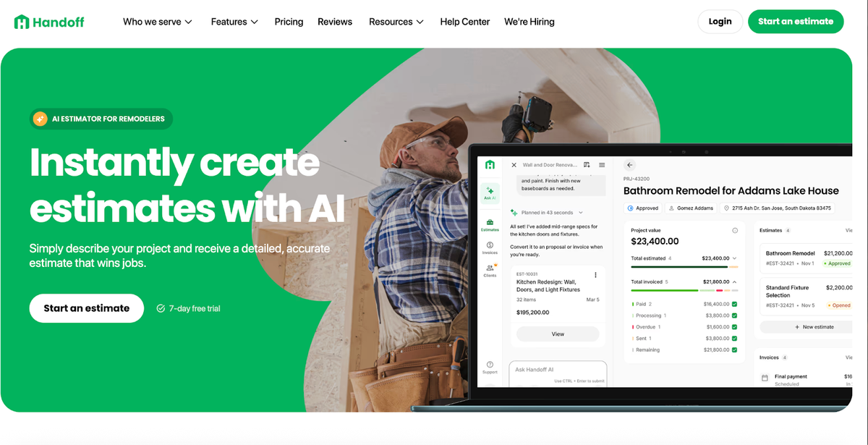Select the Ask AI sidebar icon
The image size is (868, 445).
[x=490, y=193]
